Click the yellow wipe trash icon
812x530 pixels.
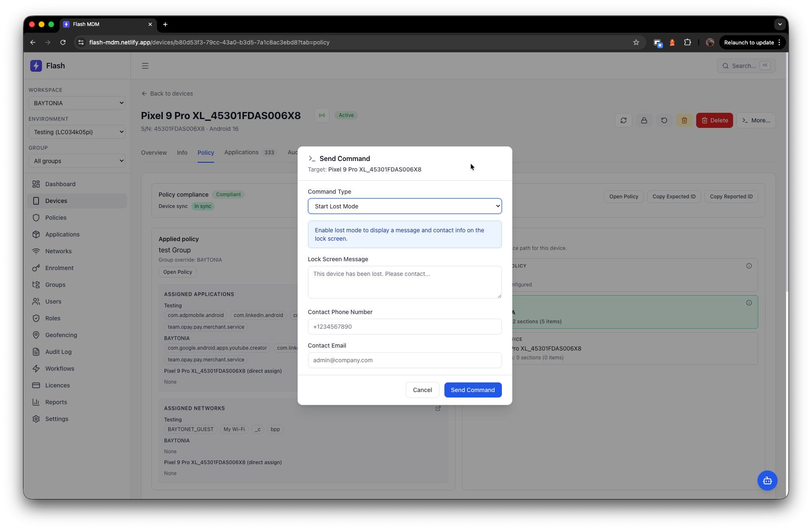(684, 120)
